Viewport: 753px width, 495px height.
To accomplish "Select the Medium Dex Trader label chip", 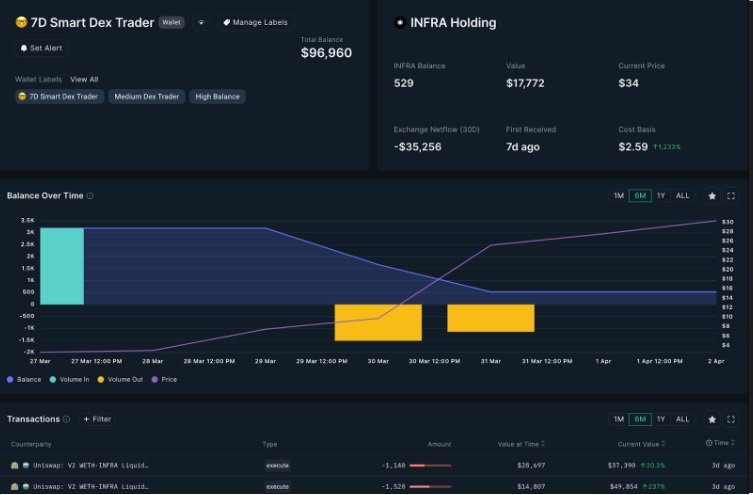I will pos(146,97).
